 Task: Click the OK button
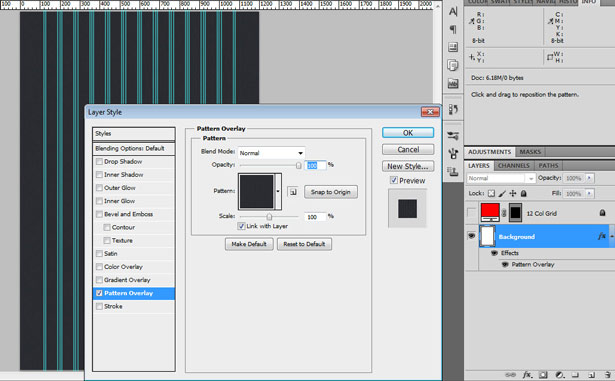pos(408,133)
